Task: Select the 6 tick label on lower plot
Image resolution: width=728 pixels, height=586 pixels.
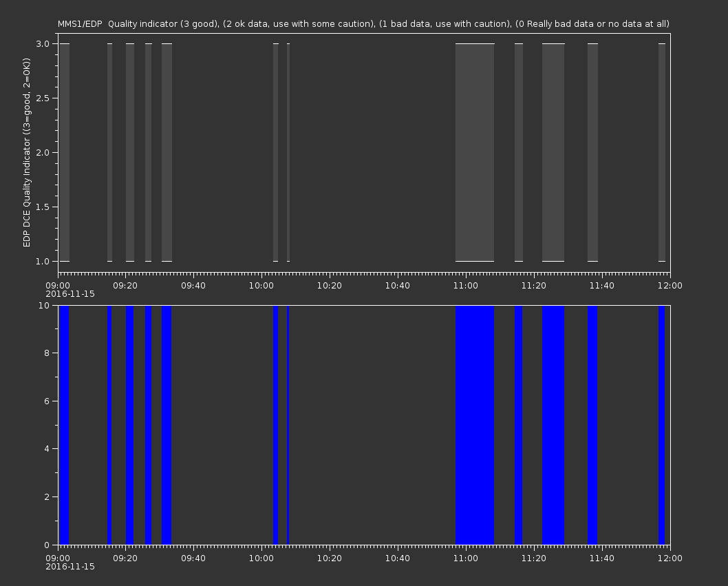Action: pyautogui.click(x=47, y=401)
